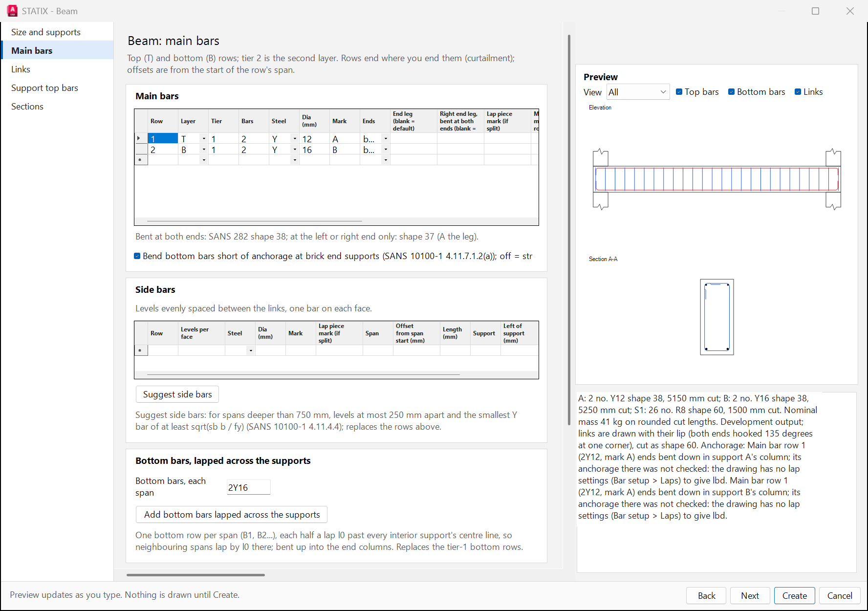Open the Sections page

click(57, 107)
